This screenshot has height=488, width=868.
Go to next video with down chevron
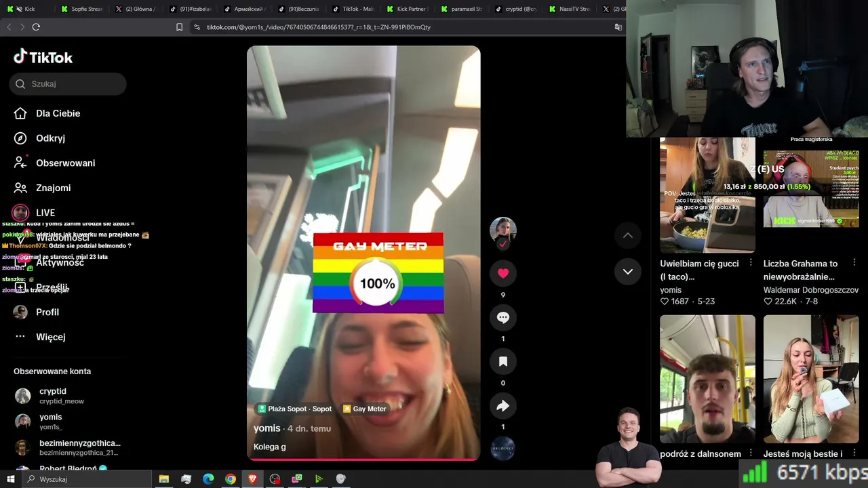[x=628, y=272]
